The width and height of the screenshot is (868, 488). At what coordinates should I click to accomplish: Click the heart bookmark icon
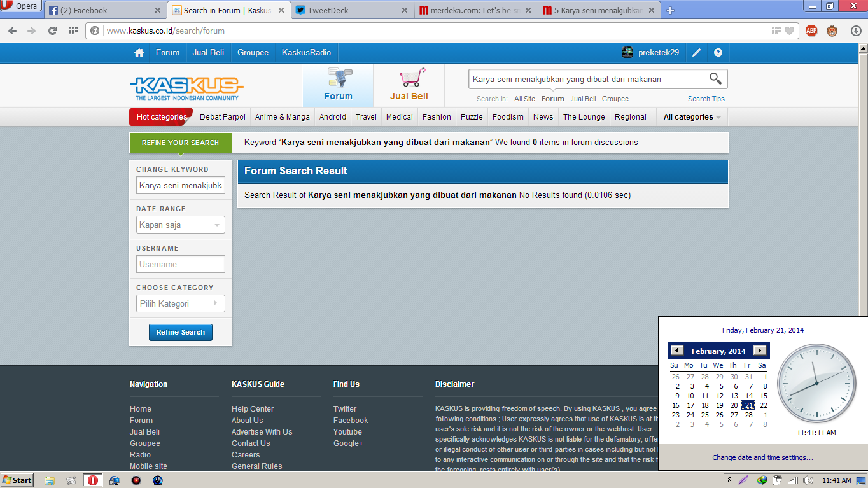pyautogui.click(x=789, y=31)
